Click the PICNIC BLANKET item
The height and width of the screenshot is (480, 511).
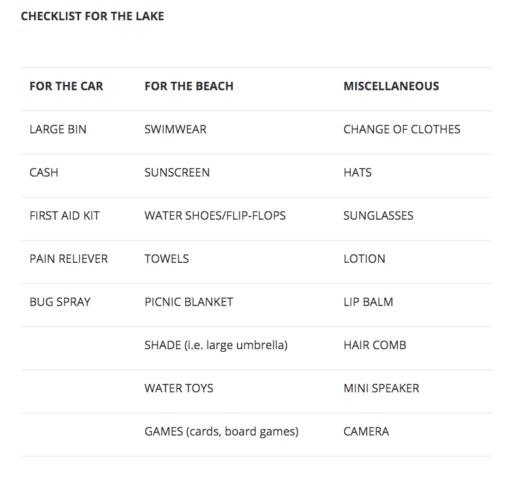pos(188,302)
